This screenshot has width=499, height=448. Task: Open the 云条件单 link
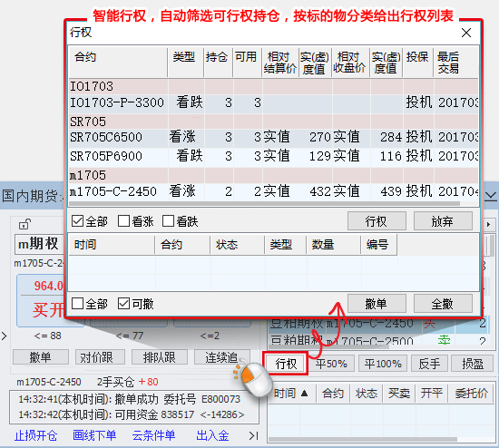(153, 435)
